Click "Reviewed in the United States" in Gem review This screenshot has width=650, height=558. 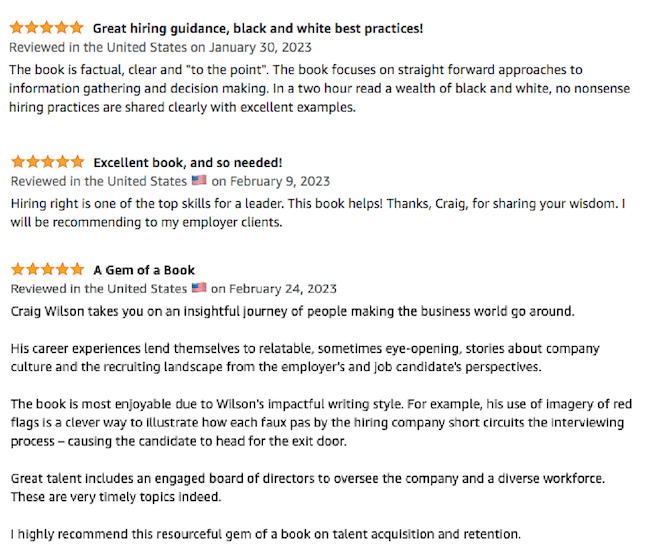point(98,289)
